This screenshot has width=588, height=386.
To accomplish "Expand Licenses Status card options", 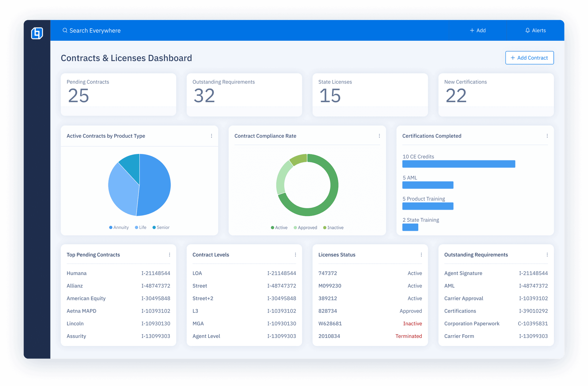I will pos(421,255).
